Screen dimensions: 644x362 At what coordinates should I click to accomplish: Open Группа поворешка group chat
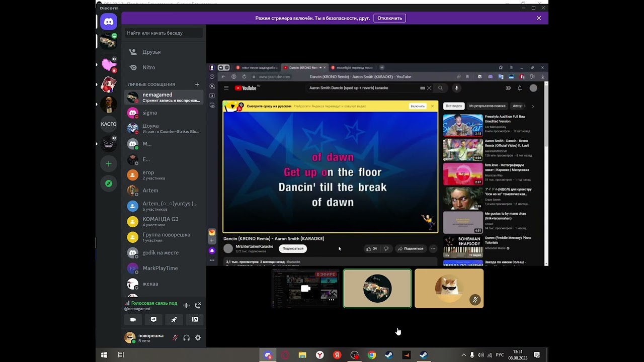164,237
